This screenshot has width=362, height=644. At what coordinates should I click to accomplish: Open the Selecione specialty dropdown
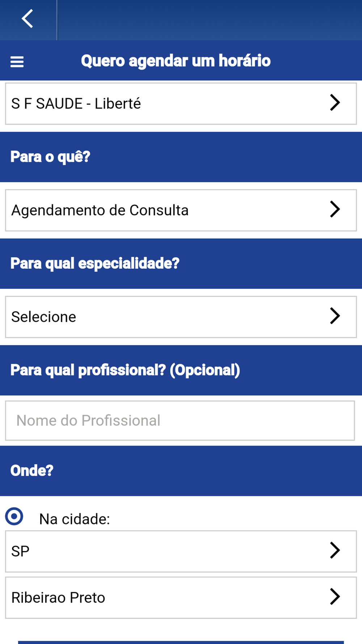(x=181, y=317)
